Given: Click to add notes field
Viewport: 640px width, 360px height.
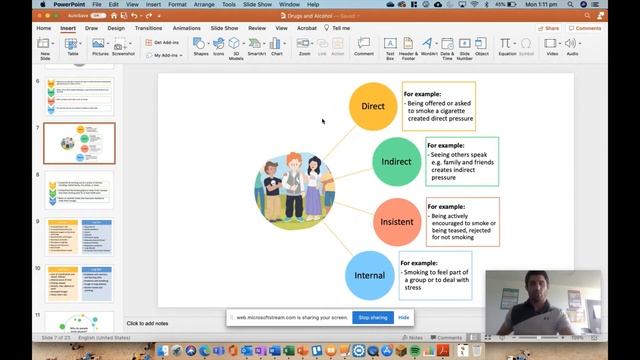Looking at the screenshot, I should [x=147, y=323].
